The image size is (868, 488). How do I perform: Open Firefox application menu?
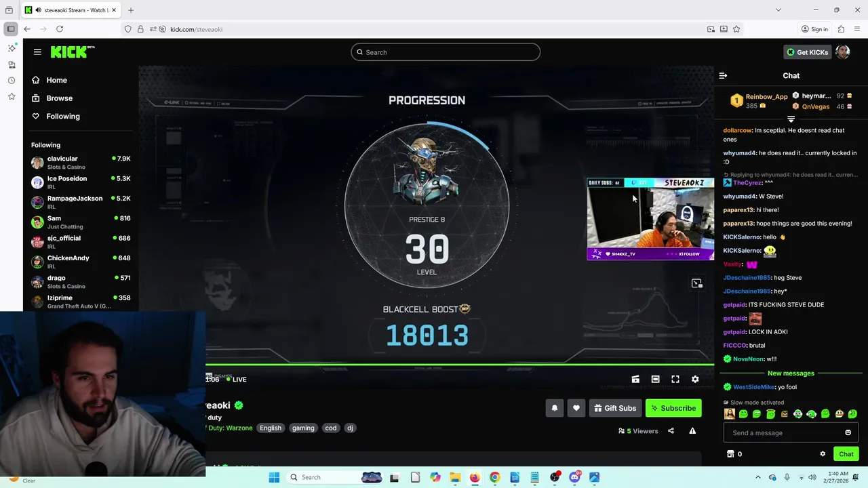coord(857,29)
